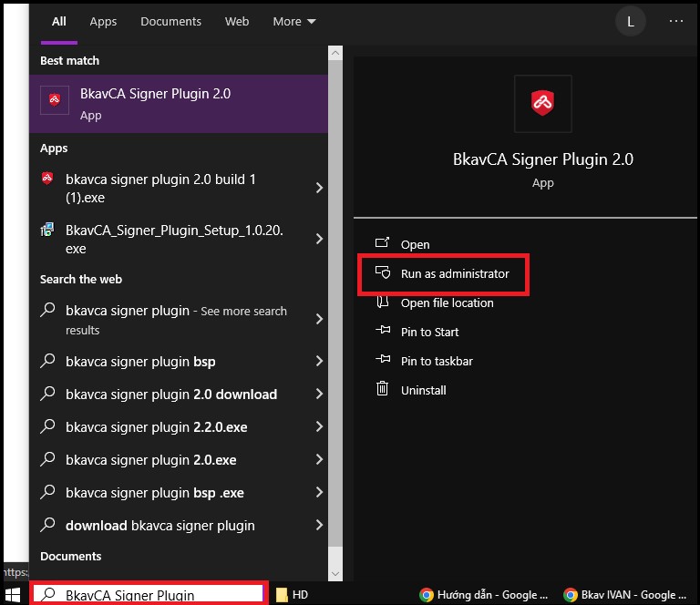The height and width of the screenshot is (605, 700).
Task: Click the Open file location icon
Action: pyautogui.click(x=383, y=302)
